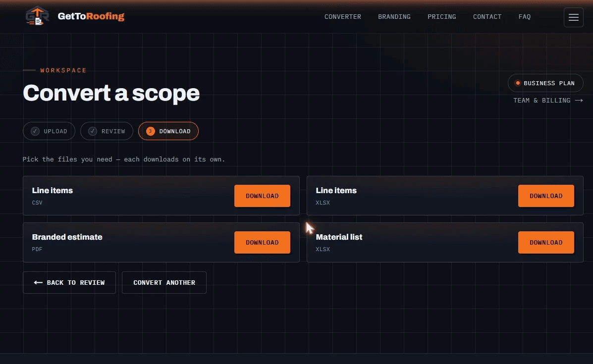Viewport: 593px width, 364px height.
Task: Open the Converter nav item
Action: [343, 17]
